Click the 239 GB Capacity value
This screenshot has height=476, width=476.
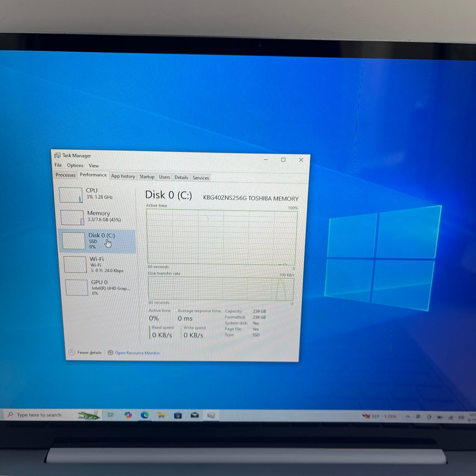[x=259, y=311]
